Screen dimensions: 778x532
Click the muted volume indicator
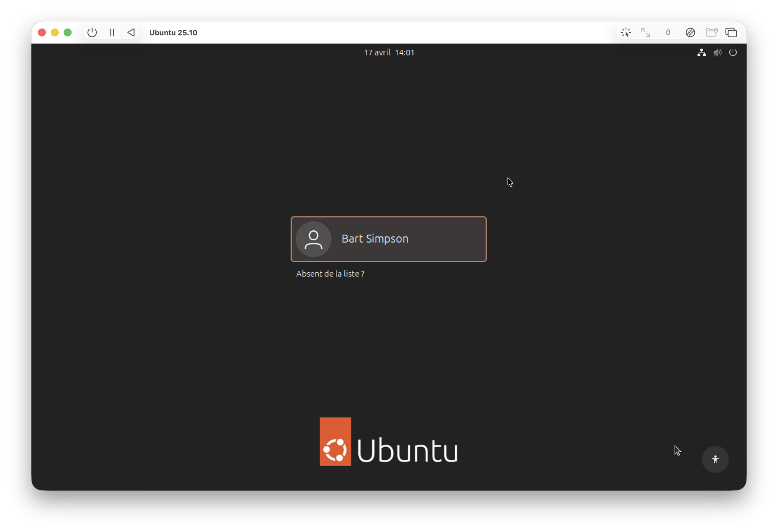(x=717, y=52)
